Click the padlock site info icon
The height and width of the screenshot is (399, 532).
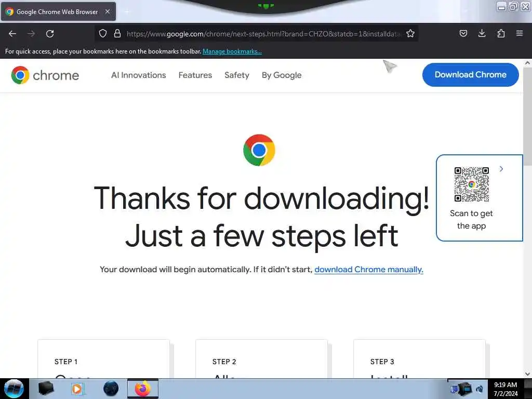[x=117, y=33]
